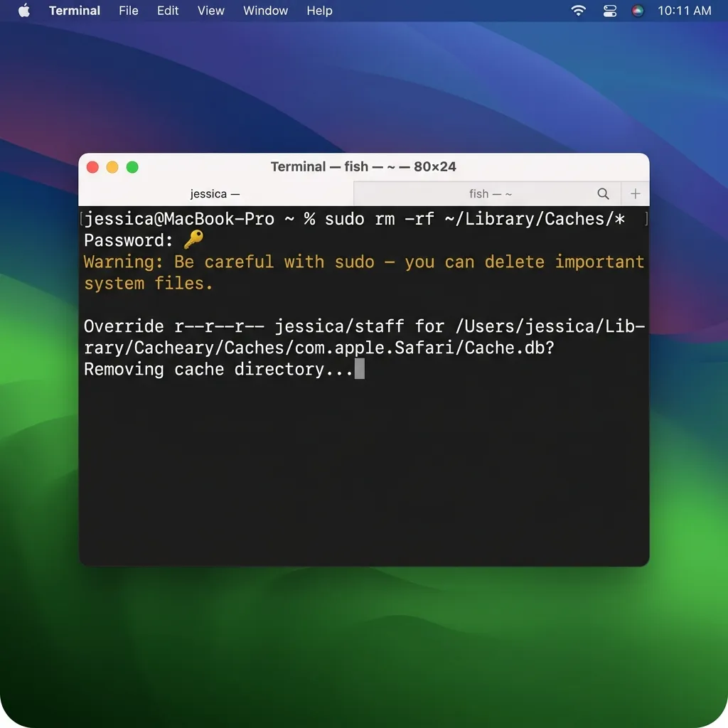728x728 pixels.
Task: Close the Terminal window with the red button
Action: [92, 167]
